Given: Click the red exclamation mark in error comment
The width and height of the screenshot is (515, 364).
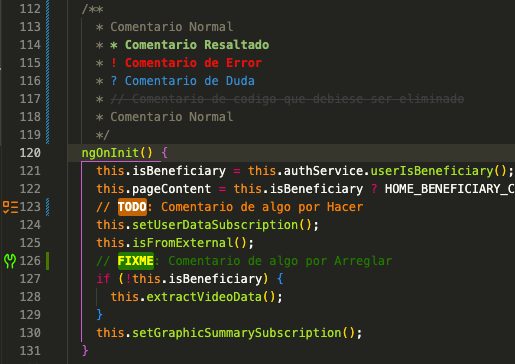Looking at the screenshot, I should point(114,63).
